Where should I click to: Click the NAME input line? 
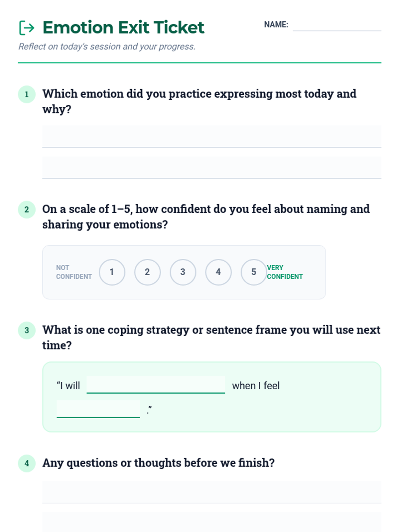336,25
